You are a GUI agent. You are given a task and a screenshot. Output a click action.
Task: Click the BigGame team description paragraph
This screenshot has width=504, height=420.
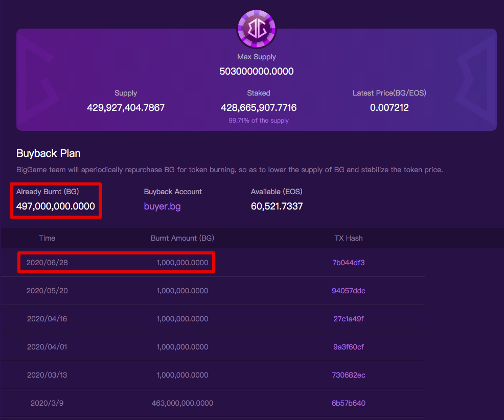point(230,170)
